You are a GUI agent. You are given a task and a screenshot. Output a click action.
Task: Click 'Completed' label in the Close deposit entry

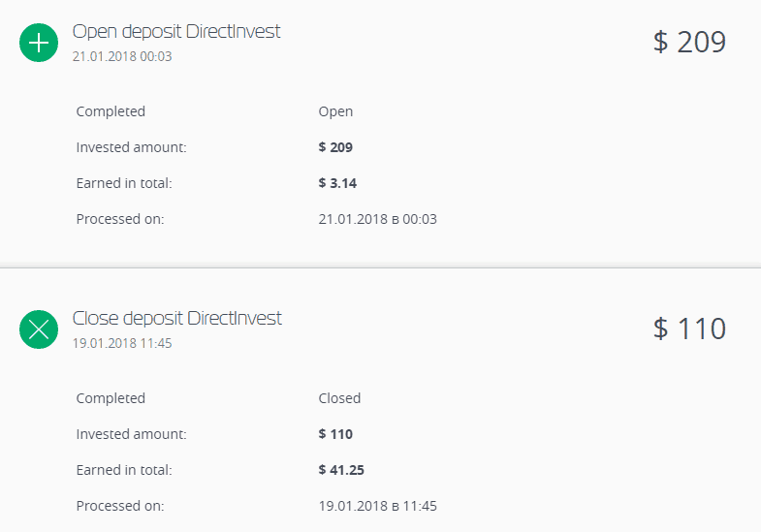click(x=111, y=398)
